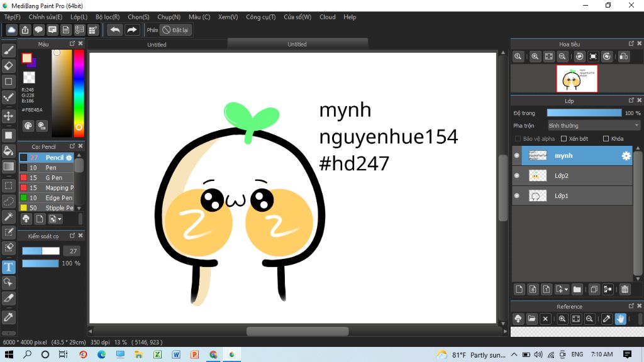Viewport: 644px width, 362px height.
Task: Zoom out on the Hoa tiêu navigator
Action: click(562, 57)
